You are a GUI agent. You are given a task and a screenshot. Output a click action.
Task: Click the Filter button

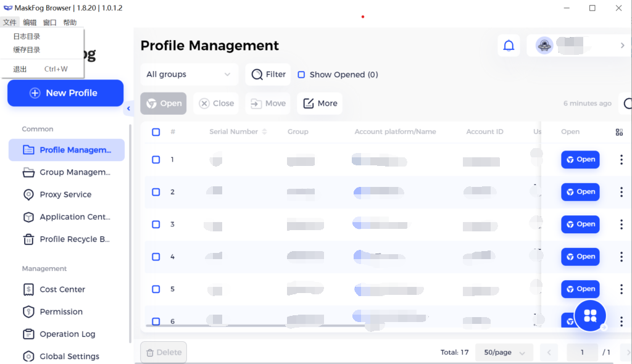tap(268, 75)
